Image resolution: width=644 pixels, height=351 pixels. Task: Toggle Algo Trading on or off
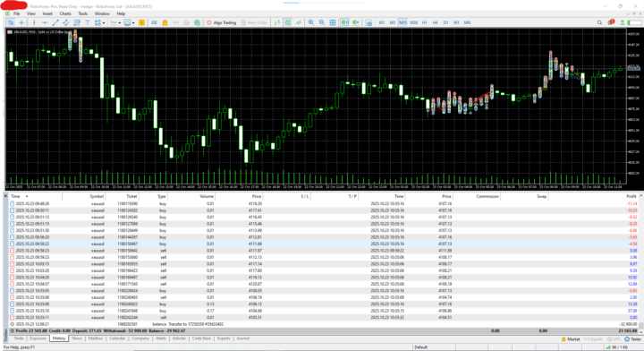(x=222, y=22)
